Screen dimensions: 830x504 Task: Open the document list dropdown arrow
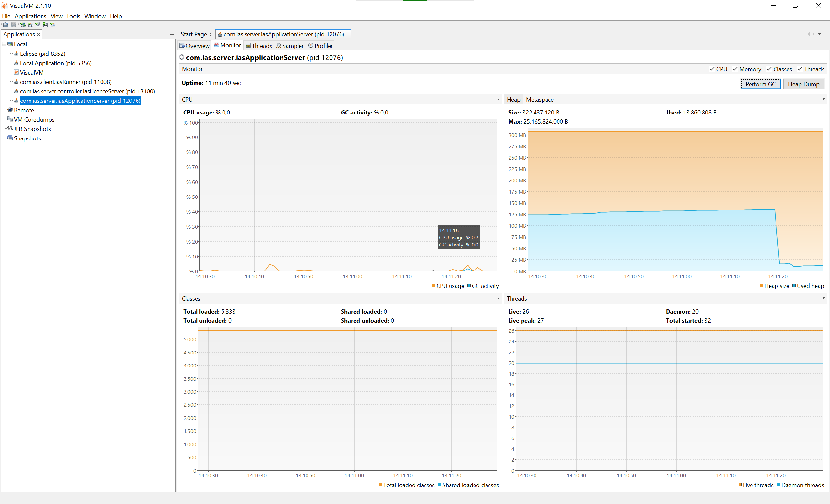(820, 34)
